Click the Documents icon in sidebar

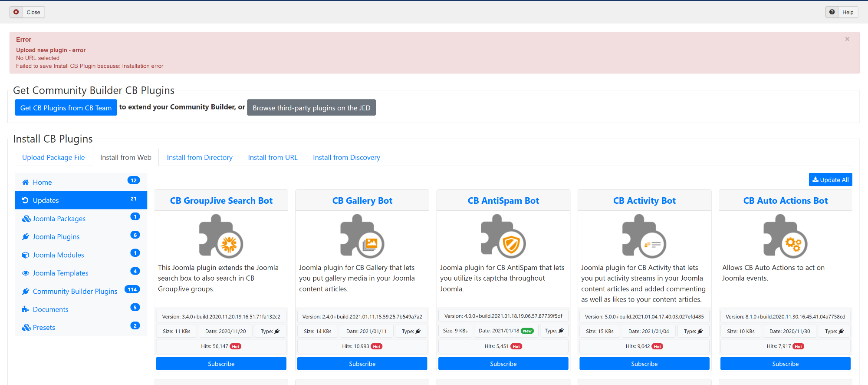click(25, 309)
